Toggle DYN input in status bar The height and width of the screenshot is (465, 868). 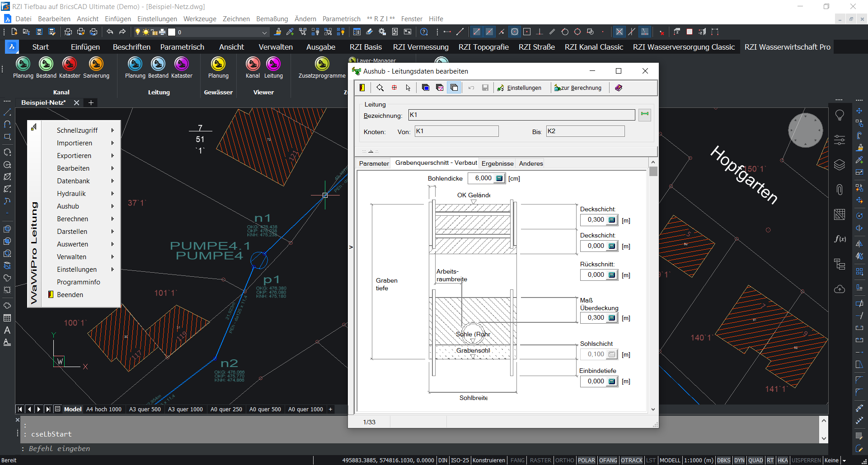click(739, 460)
